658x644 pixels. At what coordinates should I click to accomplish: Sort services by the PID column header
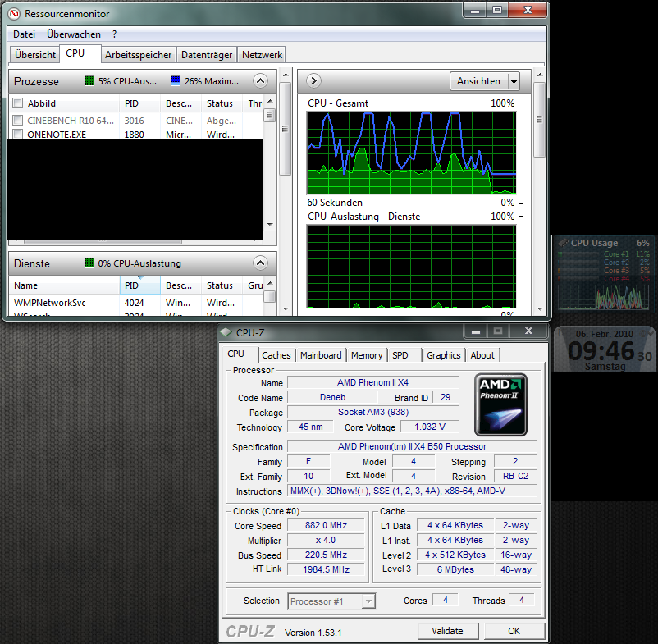(139, 285)
